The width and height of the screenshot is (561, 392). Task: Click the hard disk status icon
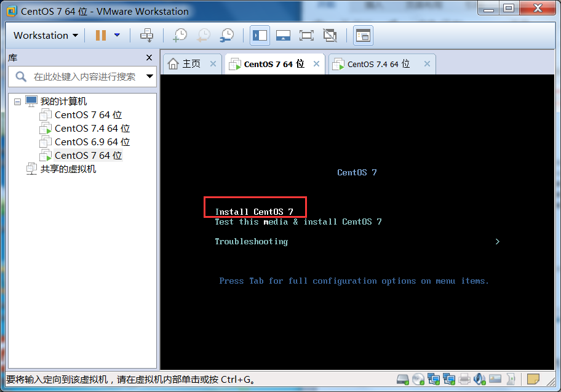tap(402, 379)
